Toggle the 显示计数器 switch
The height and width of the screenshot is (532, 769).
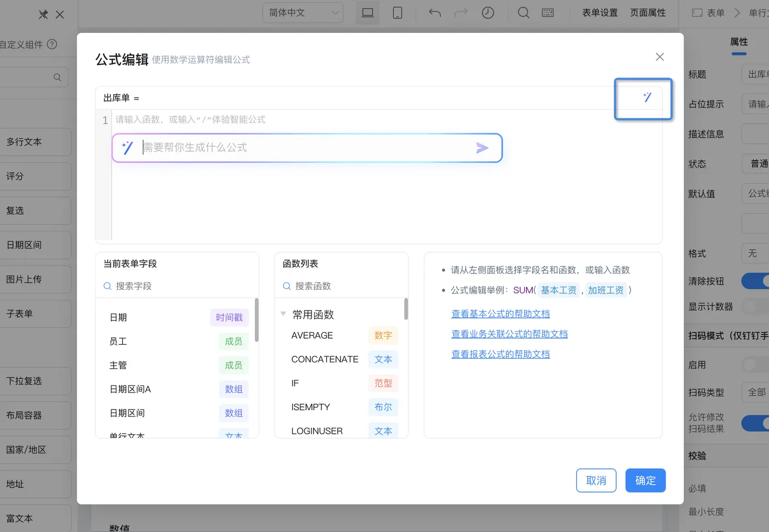click(756, 306)
